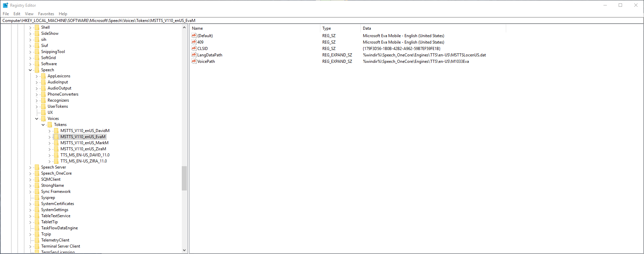Image resolution: width=644 pixels, height=254 pixels.
Task: Select the (Default) value string icon
Action: (194, 35)
